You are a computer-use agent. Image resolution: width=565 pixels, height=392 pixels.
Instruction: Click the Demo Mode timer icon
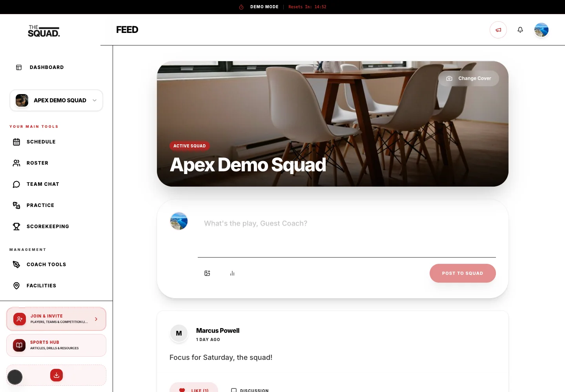tap(241, 7)
